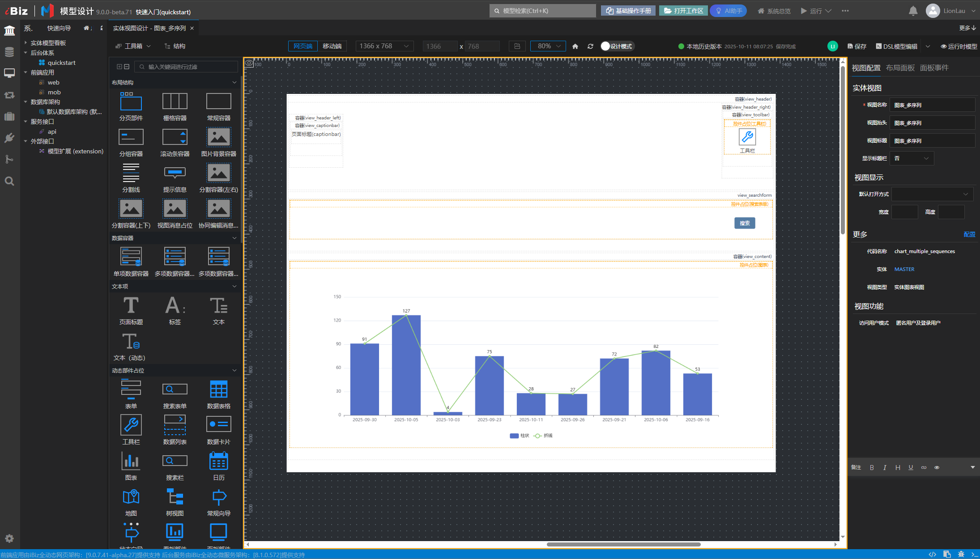Select the 地图 map component icon
Viewport: 980px width, 559px height.
point(131,497)
